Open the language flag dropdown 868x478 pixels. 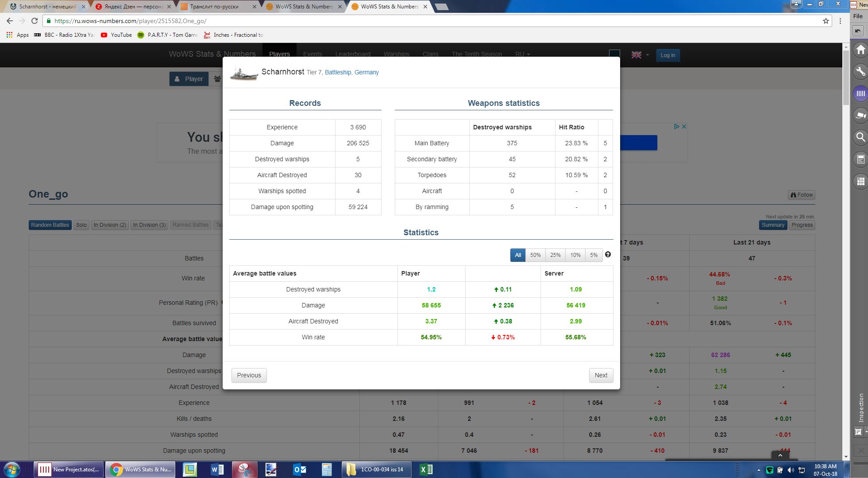[640, 55]
